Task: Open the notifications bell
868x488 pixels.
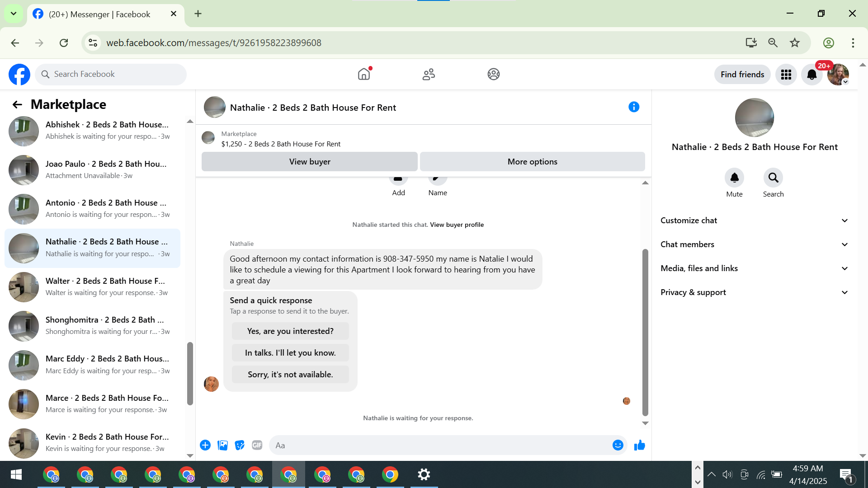Action: click(x=811, y=75)
